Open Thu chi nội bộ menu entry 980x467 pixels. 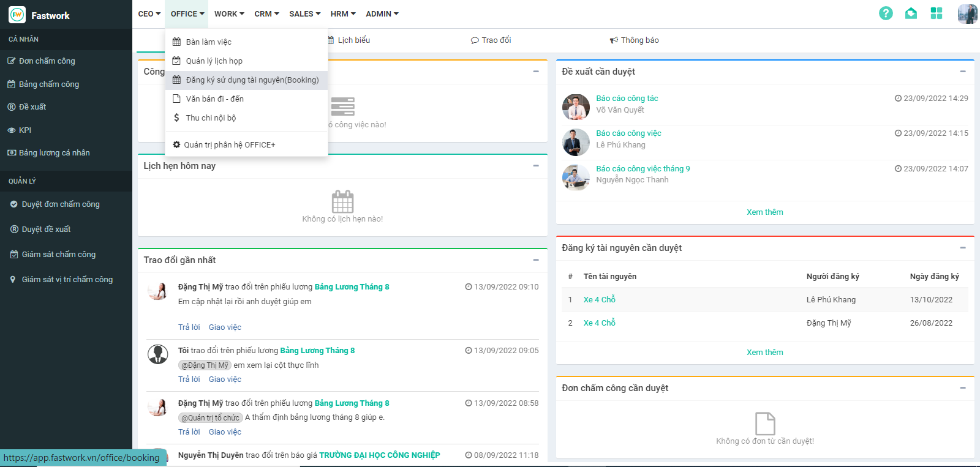(211, 118)
